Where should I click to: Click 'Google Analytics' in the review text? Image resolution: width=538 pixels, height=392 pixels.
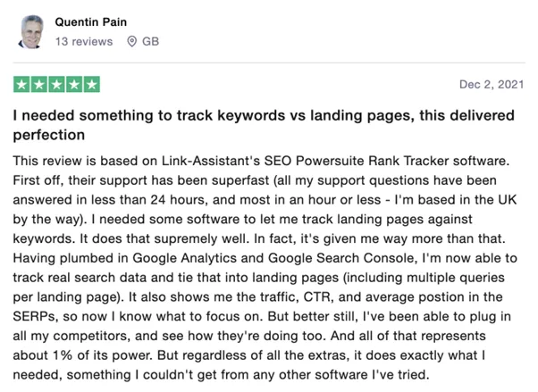[185, 258]
